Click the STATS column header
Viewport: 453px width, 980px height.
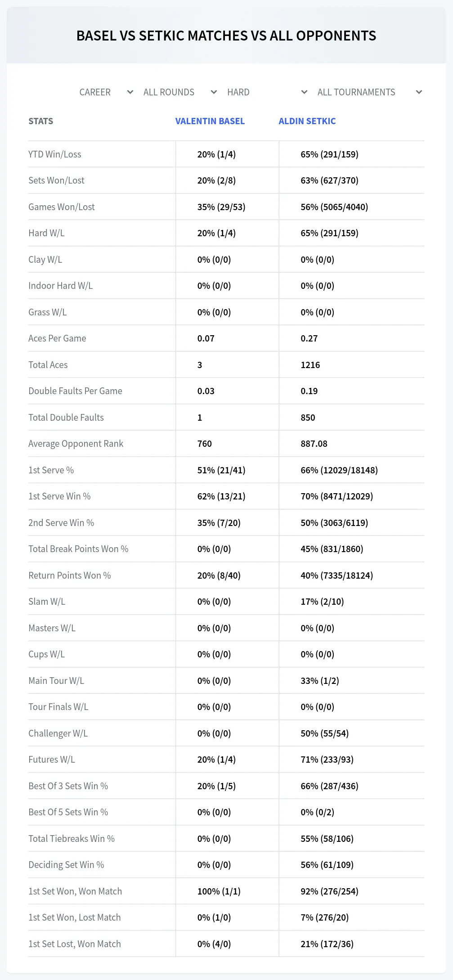(41, 121)
